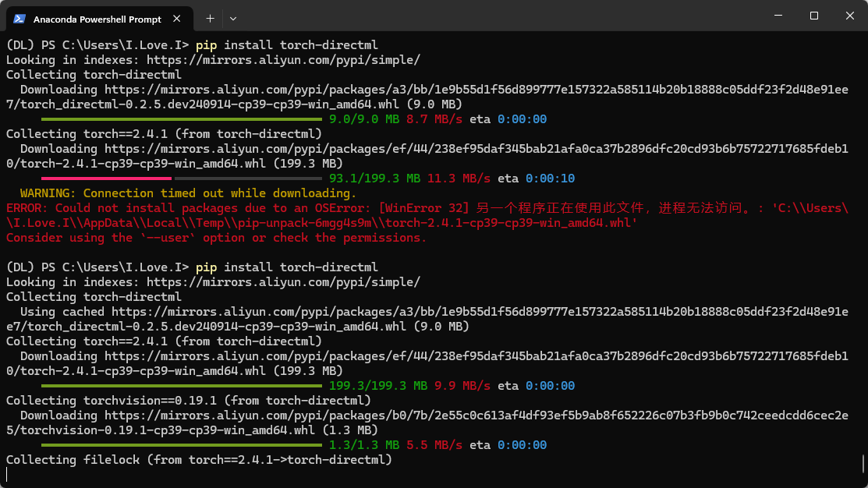Click the red 'ERROR: Could not install packages' line
Viewport: 868px width, 488px height.
point(427,208)
